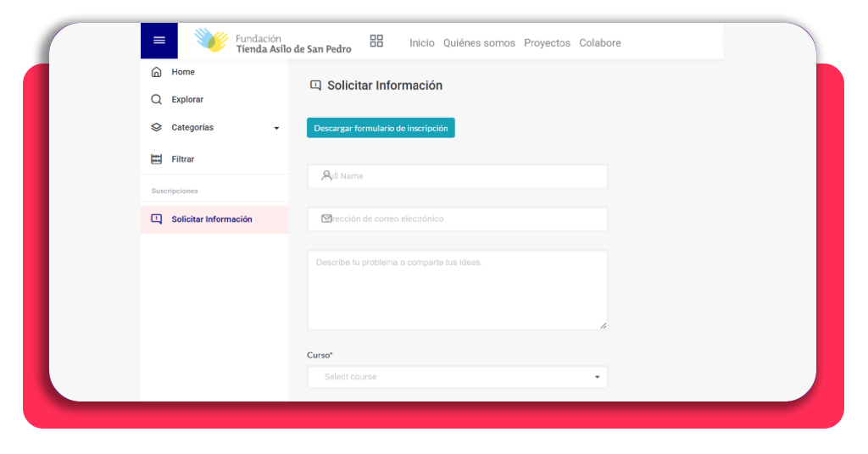Click the Explorar magnifier icon
The width and height of the screenshot is (868, 454).
(157, 100)
